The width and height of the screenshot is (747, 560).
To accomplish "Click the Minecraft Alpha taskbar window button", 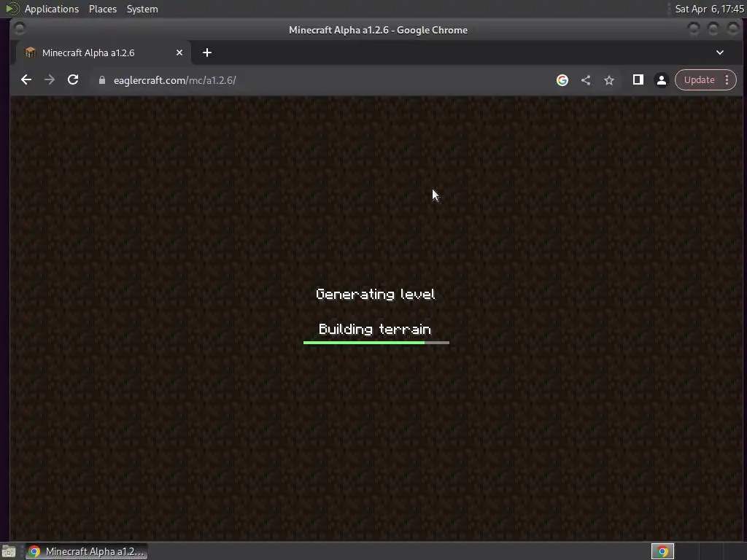I will [86, 551].
